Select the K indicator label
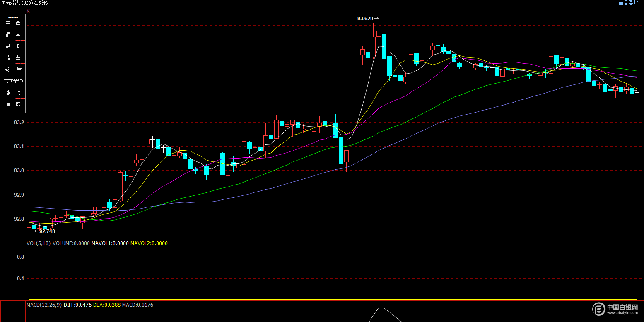Viewport: 644px width, 322px height. click(28, 11)
